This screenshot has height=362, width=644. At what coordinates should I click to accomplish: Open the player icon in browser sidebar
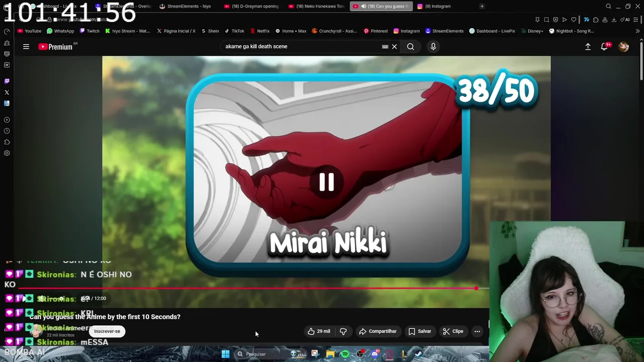7,120
